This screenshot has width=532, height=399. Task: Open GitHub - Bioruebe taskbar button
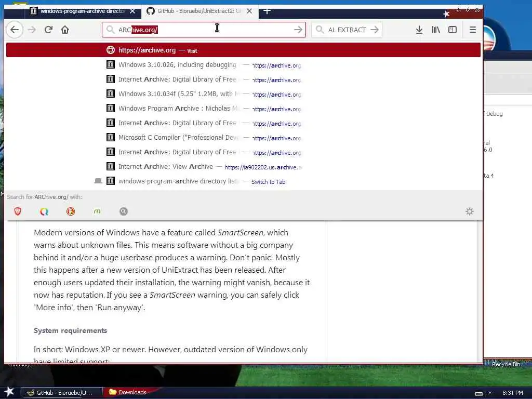click(61, 393)
